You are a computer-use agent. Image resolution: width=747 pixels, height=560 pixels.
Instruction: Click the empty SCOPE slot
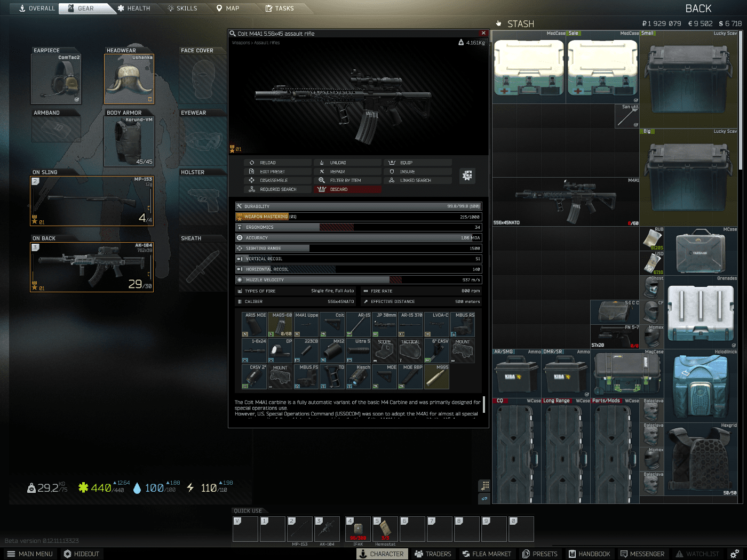coord(385,350)
